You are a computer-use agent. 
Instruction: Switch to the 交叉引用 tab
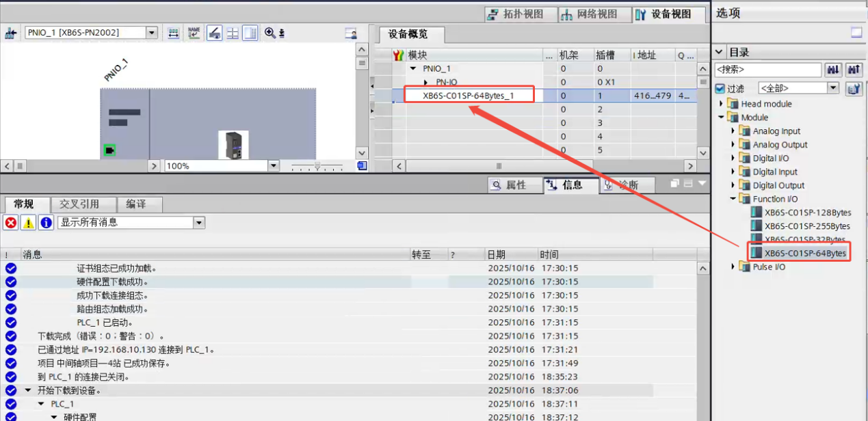tap(79, 204)
